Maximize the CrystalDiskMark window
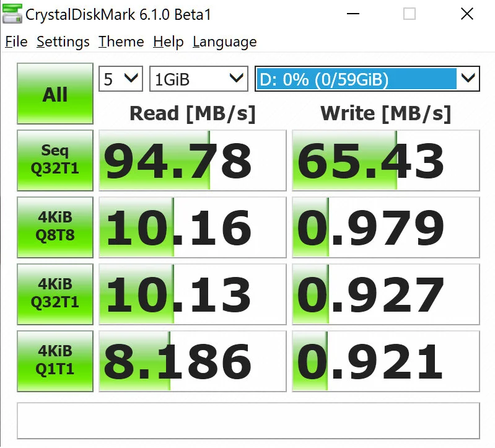This screenshot has height=448, width=495. coord(410,14)
